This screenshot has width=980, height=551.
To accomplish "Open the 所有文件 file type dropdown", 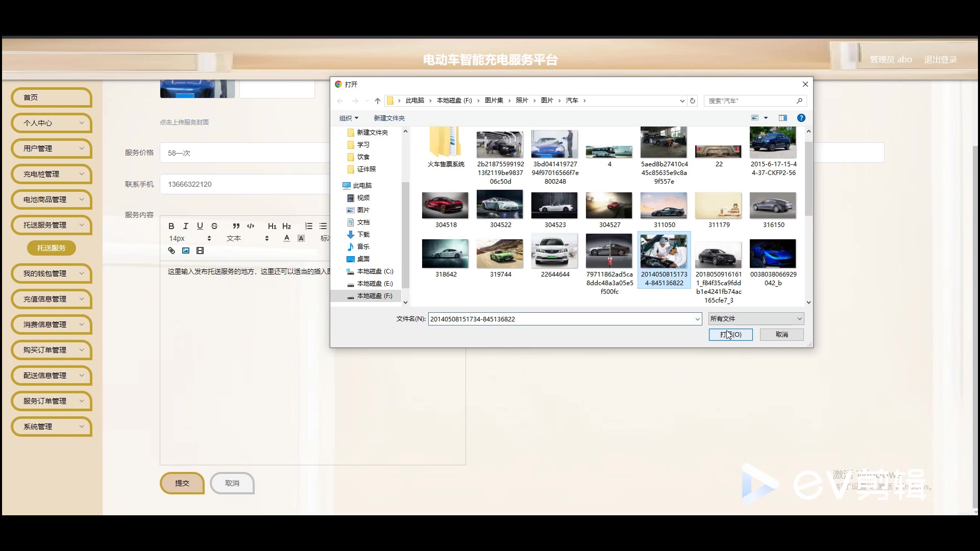I will [756, 319].
